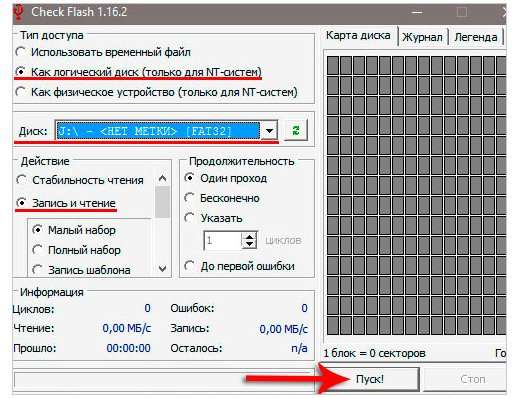Click 'Чтение' speed value 0,00 МБ/с
The image size is (524, 398).
(127, 328)
